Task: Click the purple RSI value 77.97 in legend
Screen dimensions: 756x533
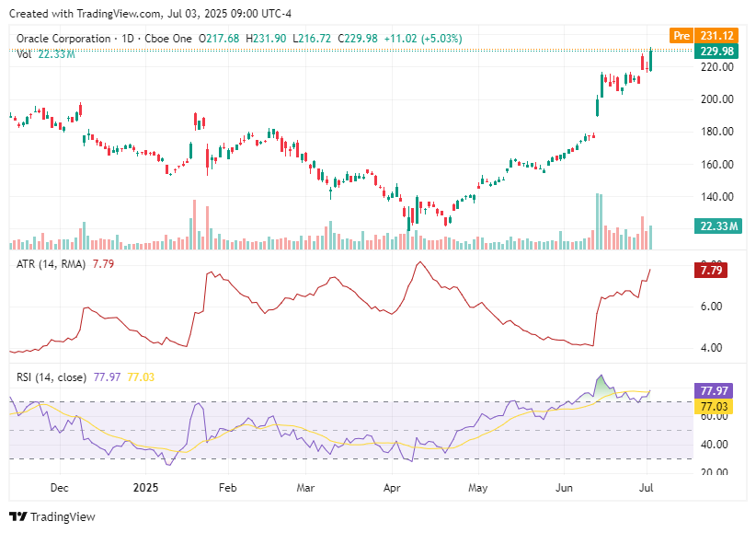Action: 107,377
